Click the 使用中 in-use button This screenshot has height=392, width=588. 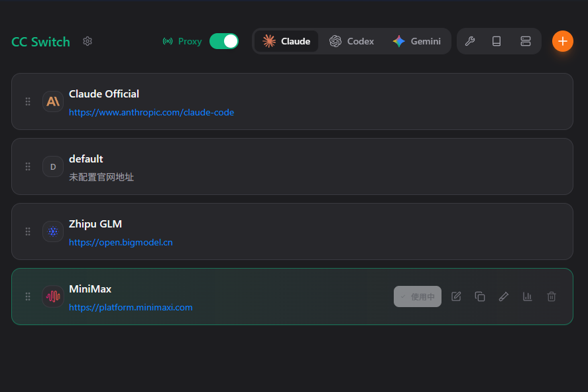pyautogui.click(x=418, y=296)
